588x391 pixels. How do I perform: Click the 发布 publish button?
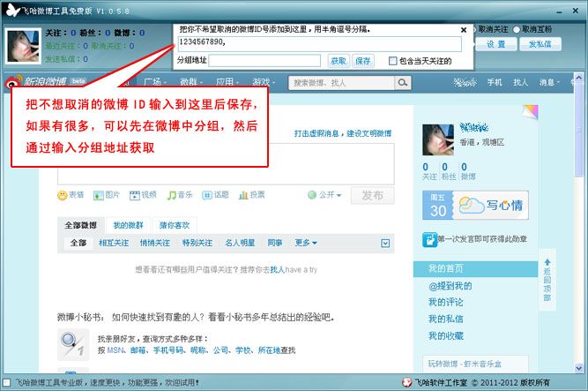pyautogui.click(x=372, y=195)
